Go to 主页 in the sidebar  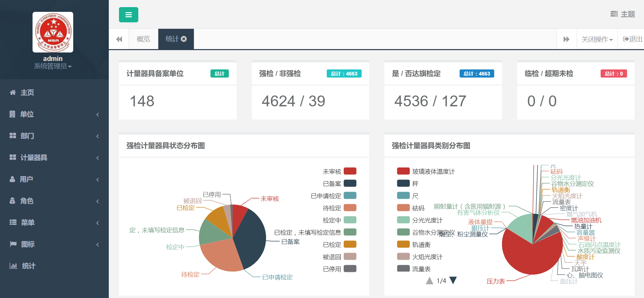point(27,92)
